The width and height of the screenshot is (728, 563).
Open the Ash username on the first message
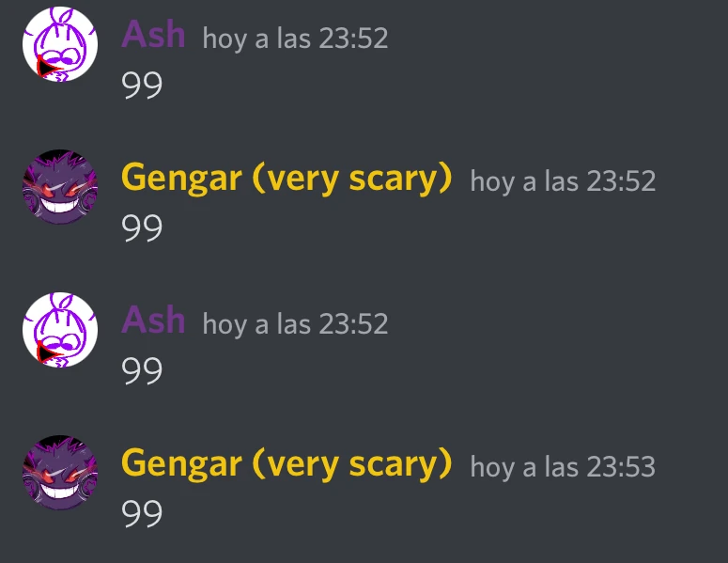[153, 35]
